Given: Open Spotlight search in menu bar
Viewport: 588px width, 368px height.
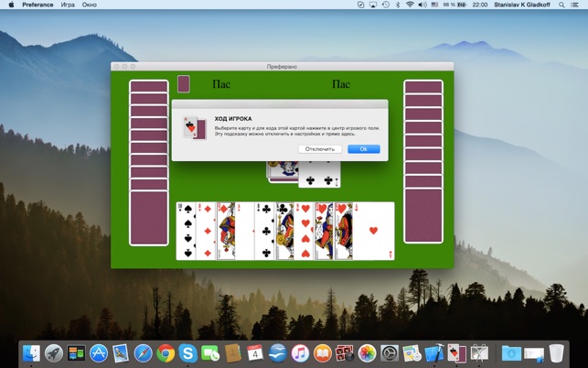Looking at the screenshot, I should tap(560, 5).
